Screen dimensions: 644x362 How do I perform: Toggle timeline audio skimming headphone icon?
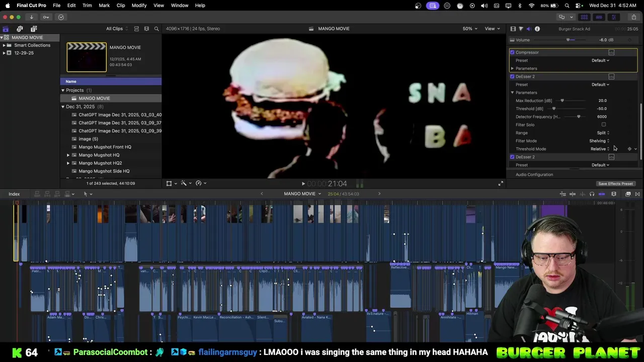[x=592, y=194]
